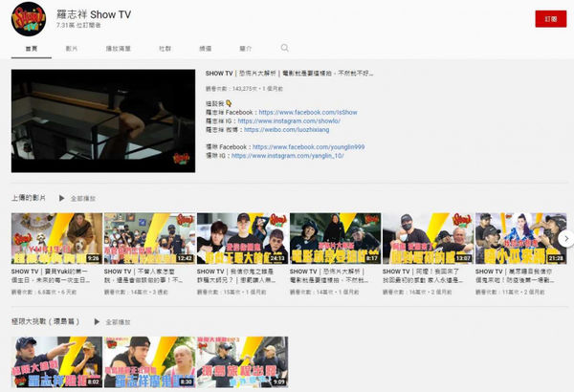Open the 9:26 uploaded video thumbnail
This screenshot has width=574, height=392.
(55, 238)
